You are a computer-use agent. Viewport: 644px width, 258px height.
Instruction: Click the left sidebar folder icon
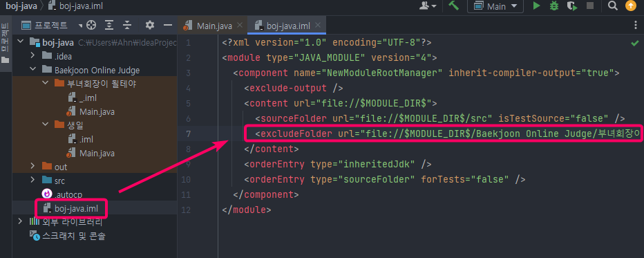pos(6,60)
